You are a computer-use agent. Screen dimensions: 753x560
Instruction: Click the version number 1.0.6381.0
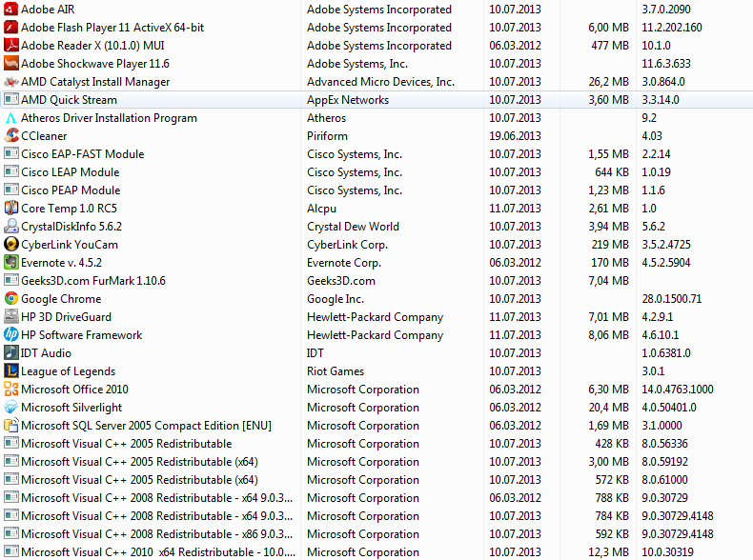[x=666, y=353]
